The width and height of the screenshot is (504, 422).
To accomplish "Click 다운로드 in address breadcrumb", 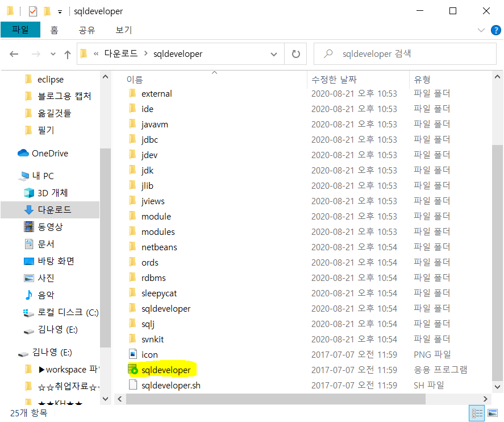I will [x=121, y=53].
